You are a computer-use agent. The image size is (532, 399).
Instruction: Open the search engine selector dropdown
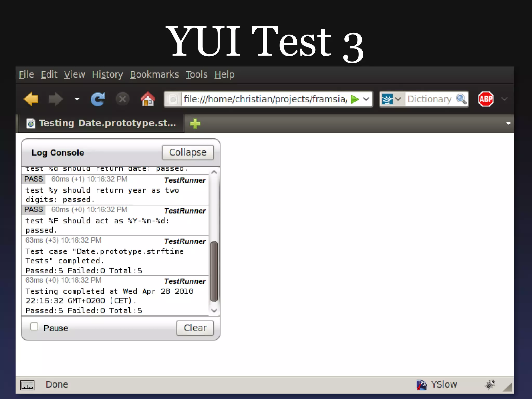click(392, 99)
